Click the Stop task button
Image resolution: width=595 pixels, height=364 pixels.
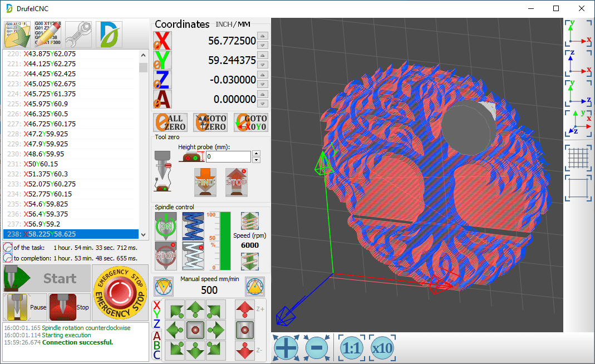69,307
